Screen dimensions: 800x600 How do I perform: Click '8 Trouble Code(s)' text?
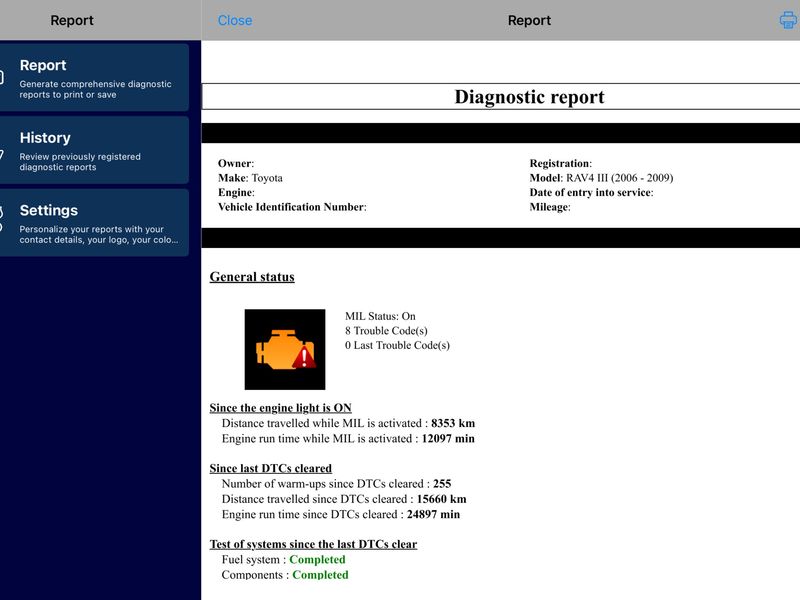(x=386, y=331)
